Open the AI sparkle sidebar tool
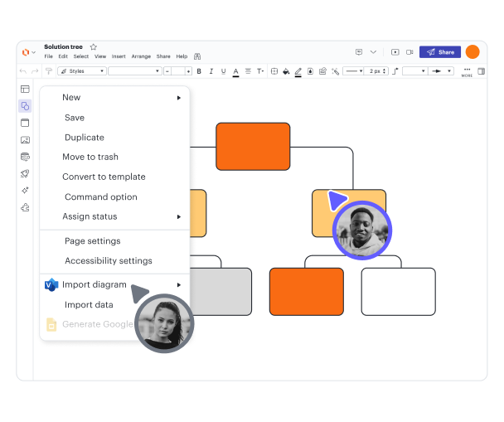Screen dimensions: 504x422 25,191
